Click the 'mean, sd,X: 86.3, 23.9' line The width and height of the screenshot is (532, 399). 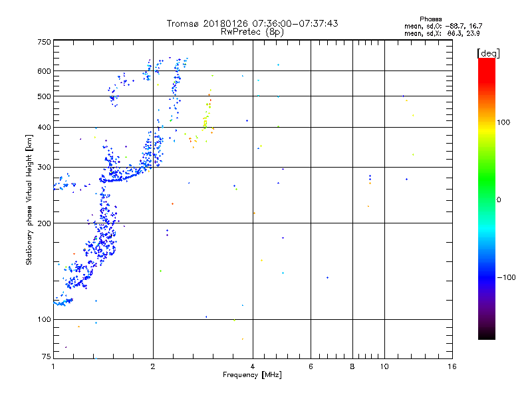point(442,33)
